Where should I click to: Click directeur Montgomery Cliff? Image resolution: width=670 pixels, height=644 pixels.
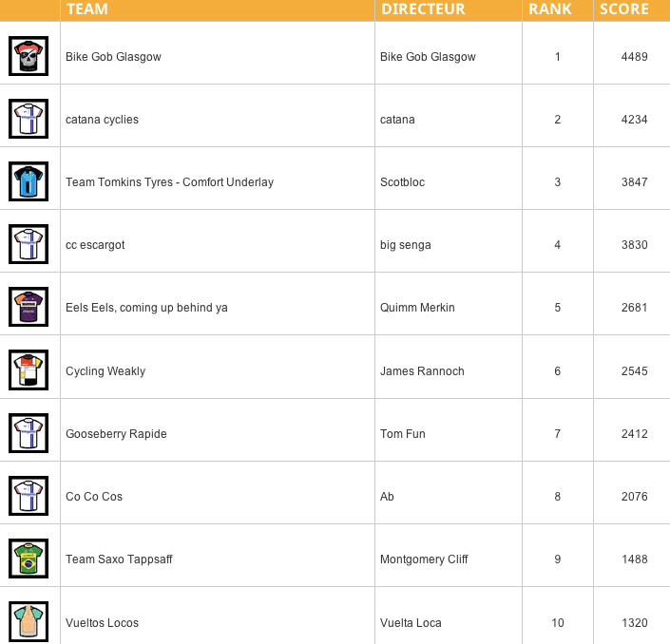[x=424, y=559]
